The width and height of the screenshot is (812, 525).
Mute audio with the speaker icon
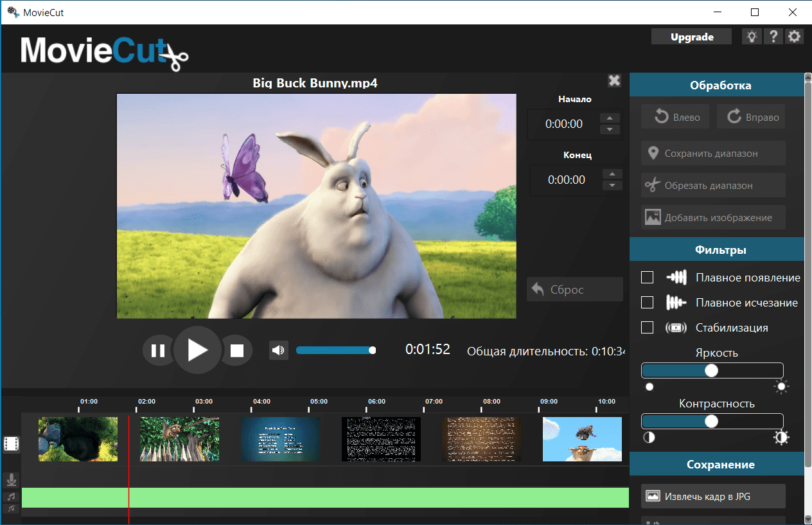pos(278,350)
